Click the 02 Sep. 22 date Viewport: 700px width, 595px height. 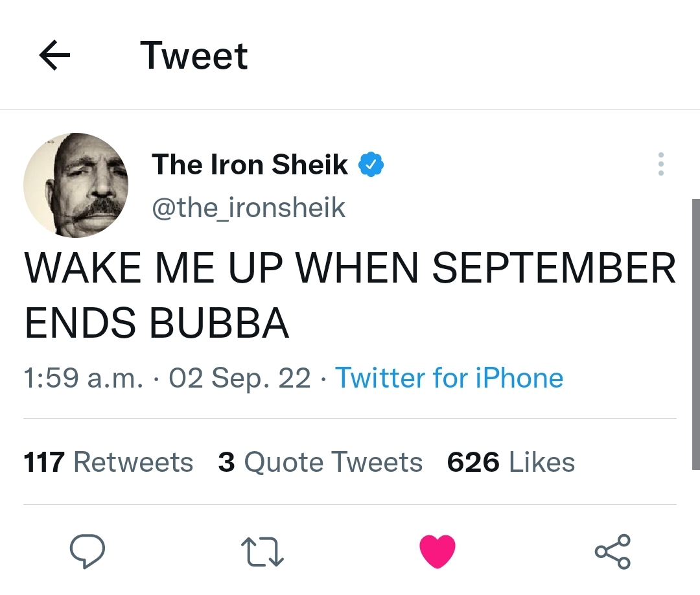click(240, 378)
